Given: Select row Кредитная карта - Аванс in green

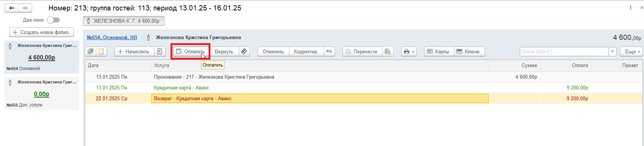Looking at the screenshot, I should pyautogui.click(x=364, y=88).
